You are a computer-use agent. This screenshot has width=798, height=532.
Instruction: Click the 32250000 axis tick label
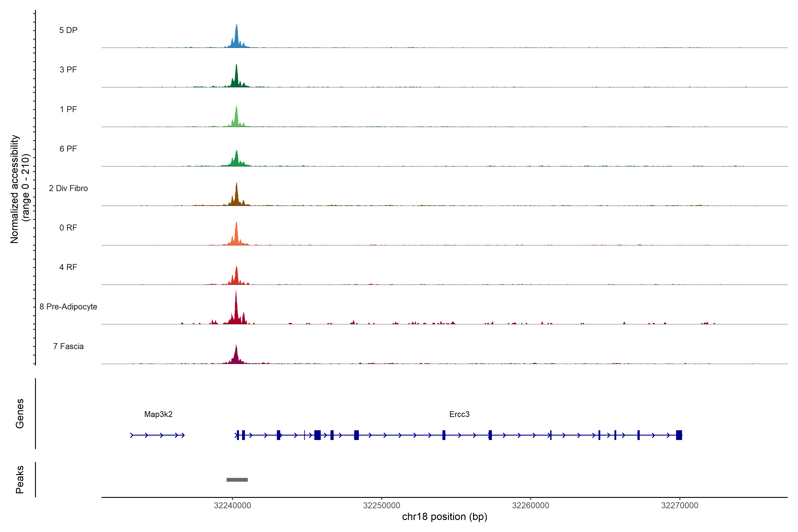coord(381,506)
